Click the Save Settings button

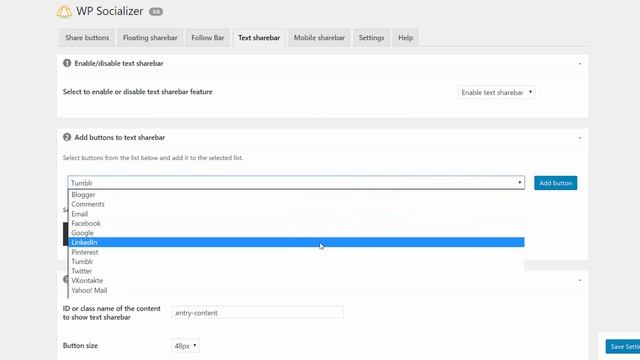coord(623,347)
